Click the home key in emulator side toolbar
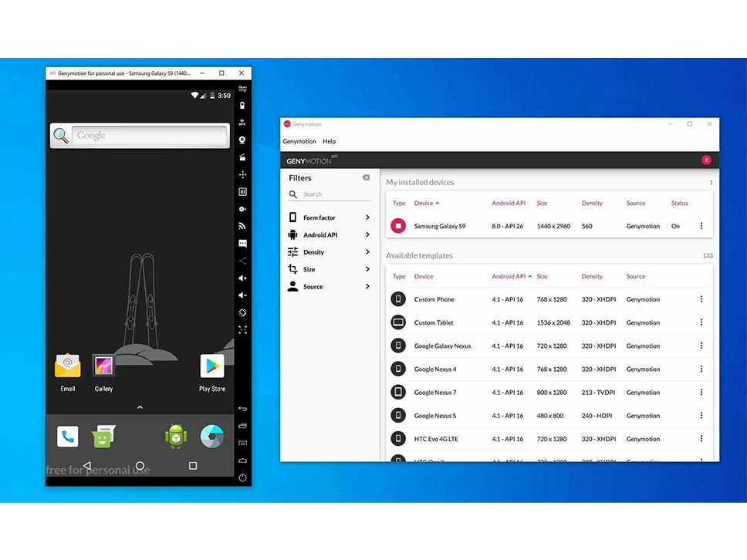This screenshot has height=560, width=747. point(242,460)
